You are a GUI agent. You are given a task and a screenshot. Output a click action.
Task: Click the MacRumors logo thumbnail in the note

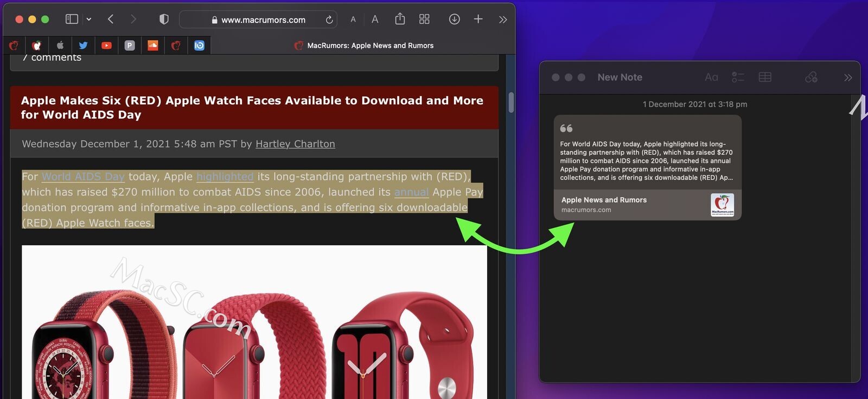722,205
